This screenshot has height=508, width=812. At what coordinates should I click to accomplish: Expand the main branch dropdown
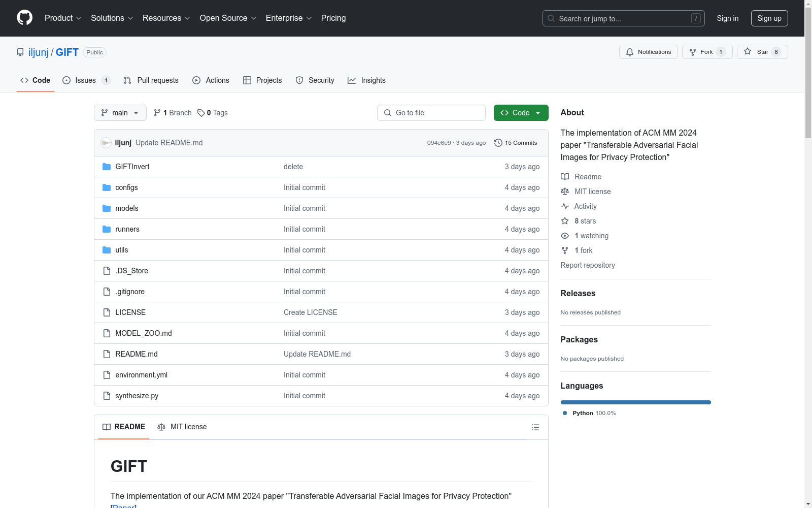click(120, 113)
